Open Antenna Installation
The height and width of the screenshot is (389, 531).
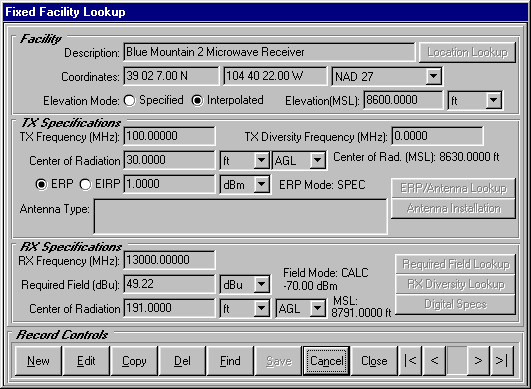pos(453,208)
